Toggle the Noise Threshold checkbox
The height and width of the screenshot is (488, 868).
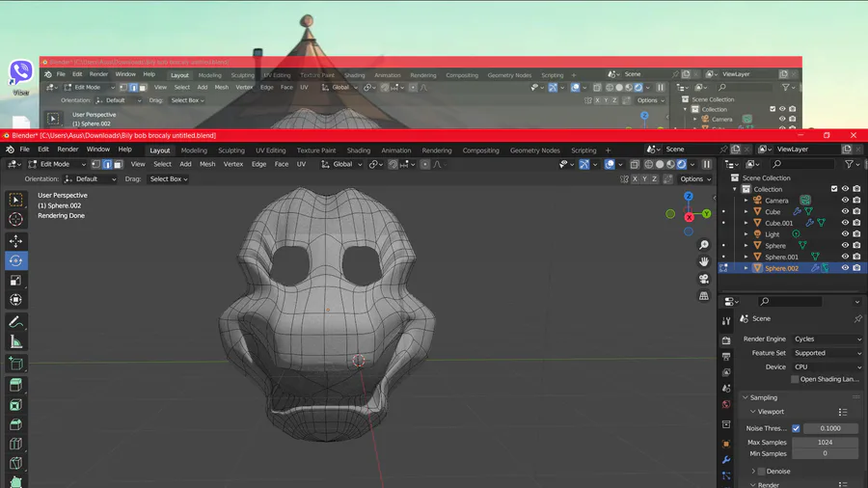tap(796, 428)
